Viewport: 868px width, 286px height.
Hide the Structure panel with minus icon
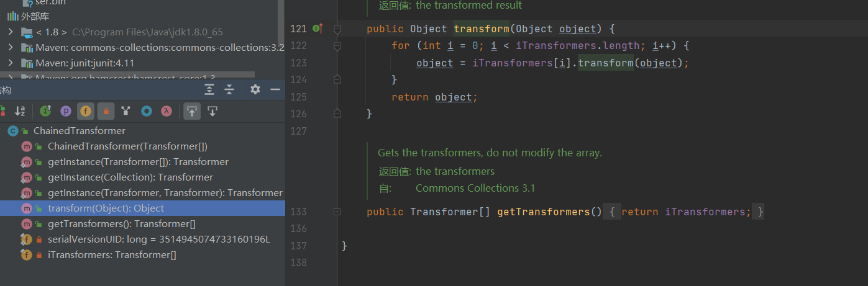275,90
